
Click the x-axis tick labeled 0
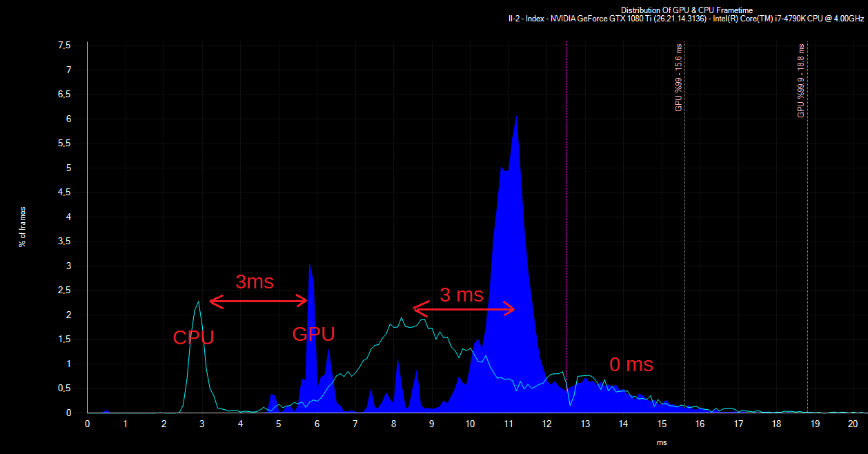point(88,424)
